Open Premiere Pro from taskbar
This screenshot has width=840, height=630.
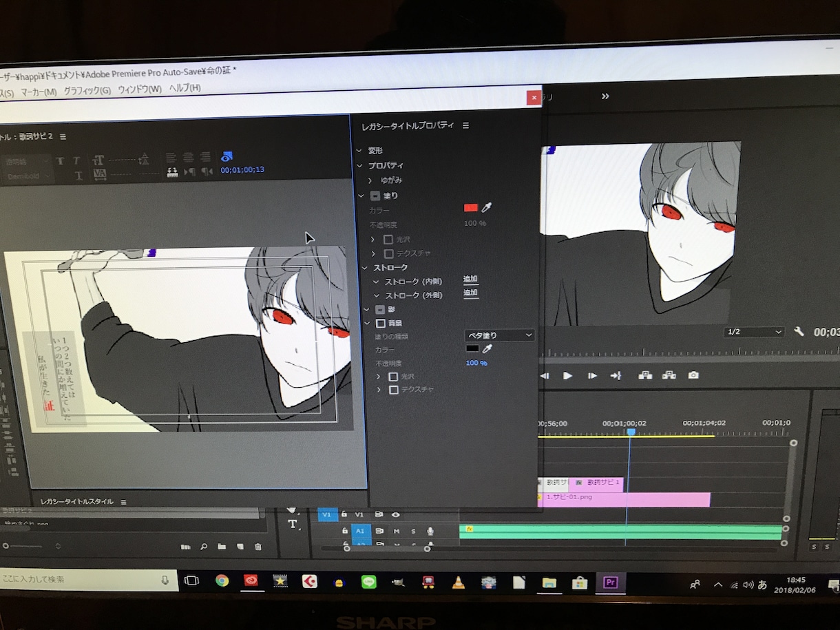tap(610, 582)
